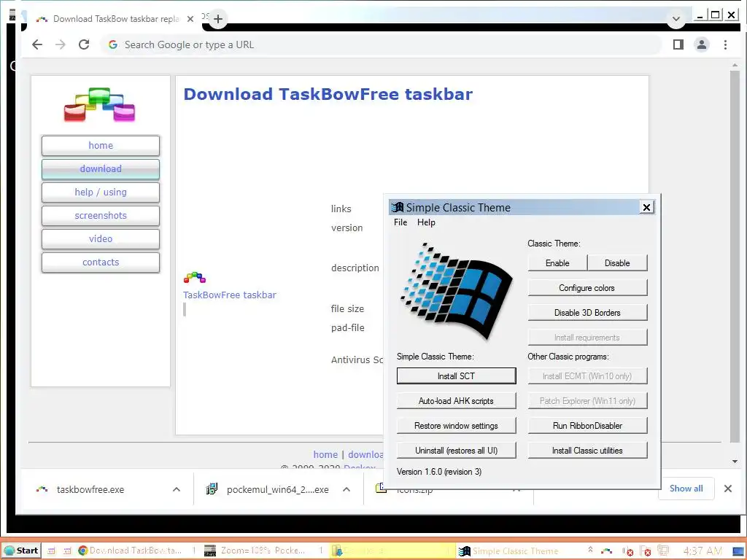
Task: Go to the home sidebar button
Action: [101, 146]
